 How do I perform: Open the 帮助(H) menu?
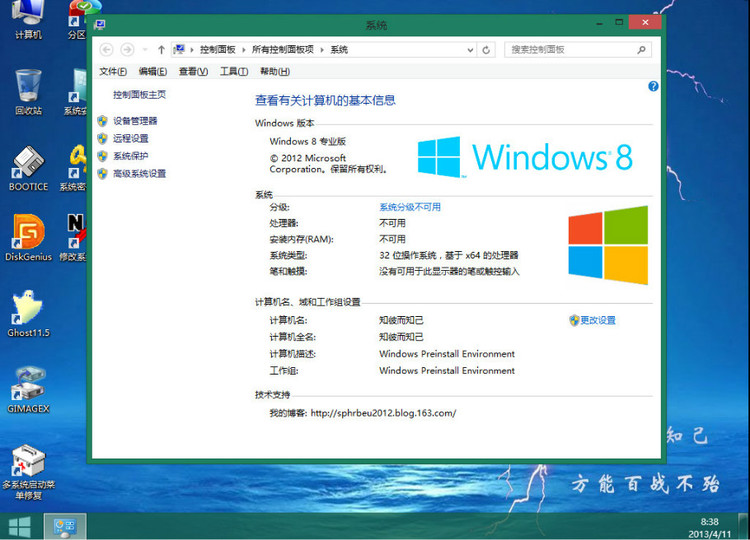275,71
